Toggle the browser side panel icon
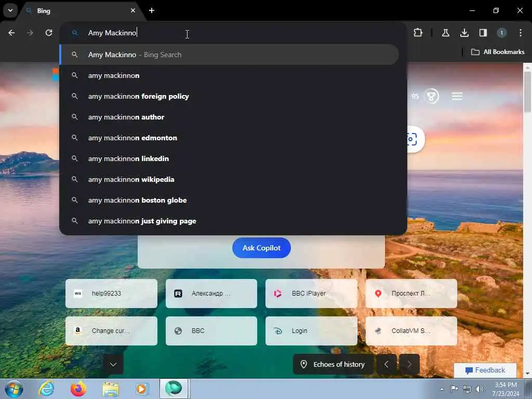This screenshot has height=399, width=532. pyautogui.click(x=483, y=33)
